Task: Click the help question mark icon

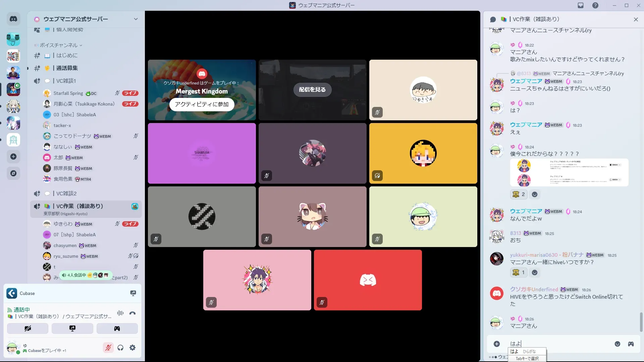Action: coord(595,5)
